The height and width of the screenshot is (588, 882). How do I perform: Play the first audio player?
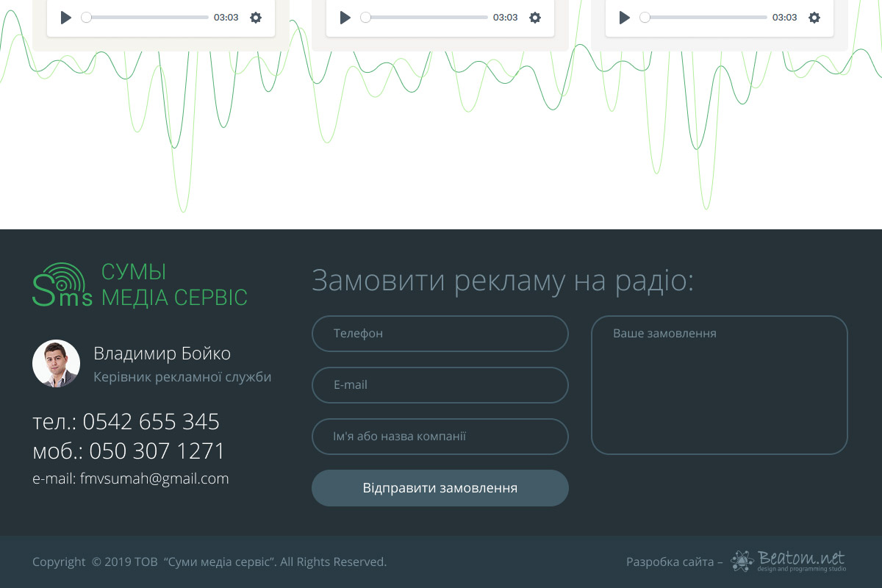click(66, 18)
